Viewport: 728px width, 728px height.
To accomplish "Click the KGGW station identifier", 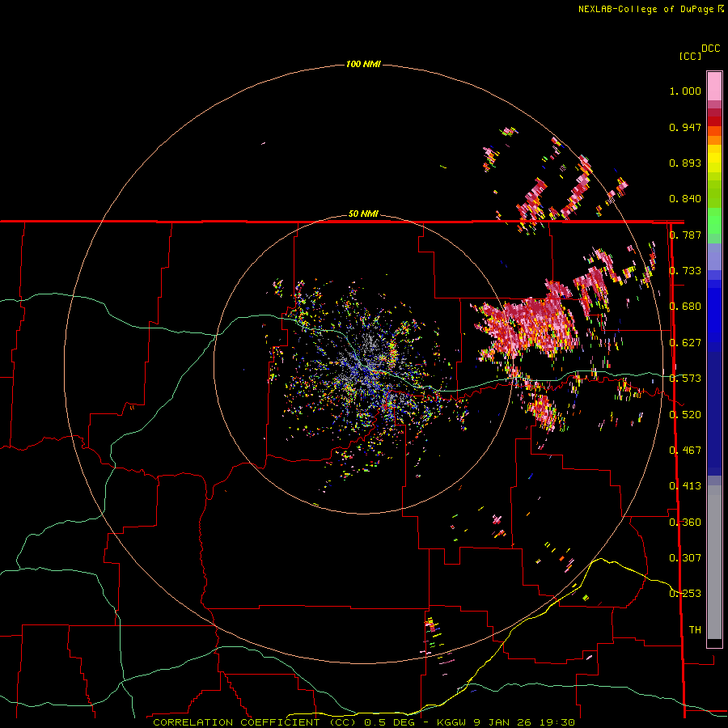I will coord(452,722).
